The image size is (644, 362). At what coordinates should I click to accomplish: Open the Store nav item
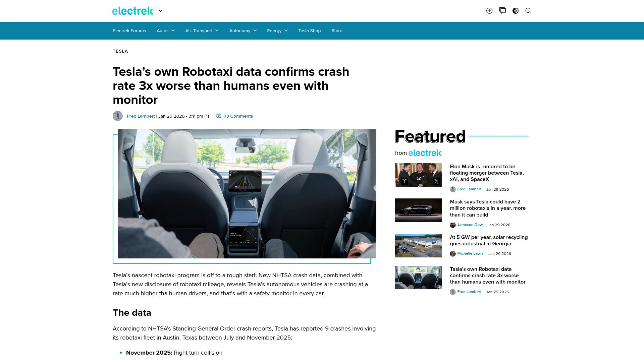(337, 31)
